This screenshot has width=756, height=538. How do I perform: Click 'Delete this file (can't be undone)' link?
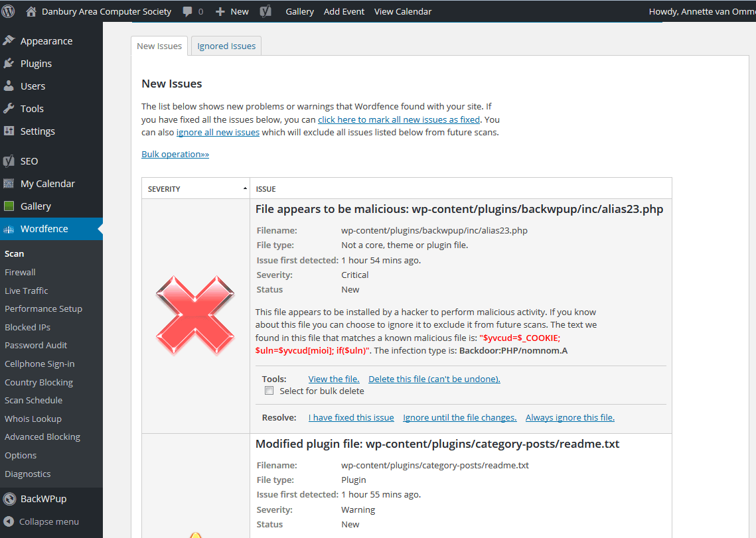point(434,379)
